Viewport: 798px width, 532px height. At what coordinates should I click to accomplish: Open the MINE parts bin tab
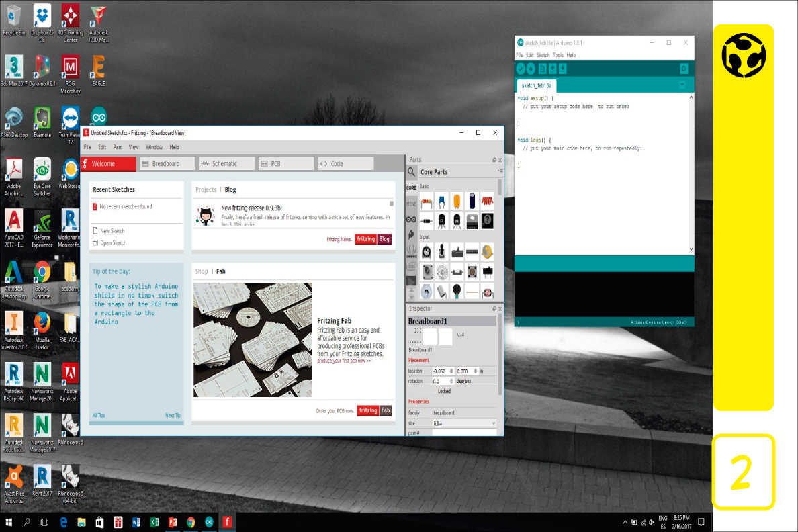pos(411,204)
